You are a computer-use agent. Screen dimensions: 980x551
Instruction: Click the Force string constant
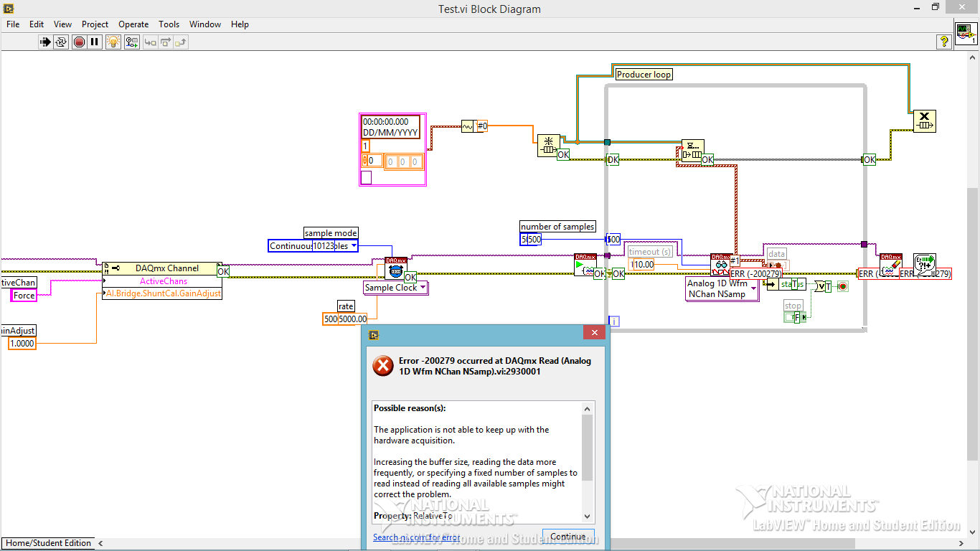(x=24, y=296)
